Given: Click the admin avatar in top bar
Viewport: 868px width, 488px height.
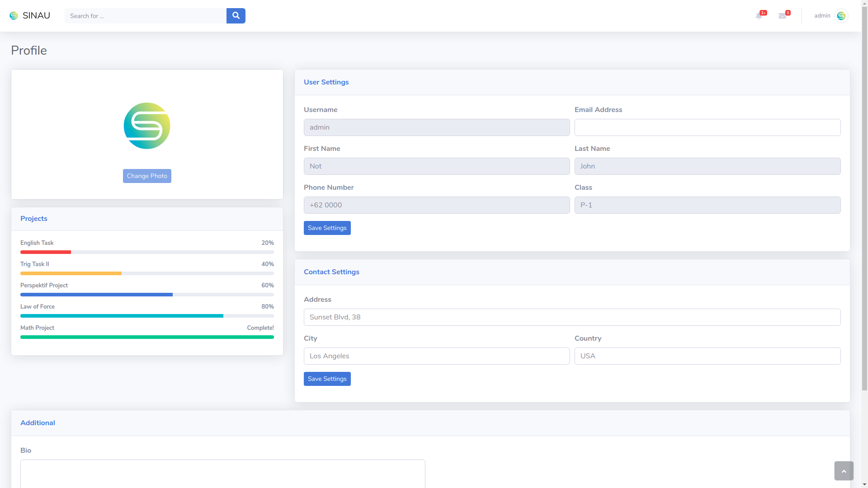Looking at the screenshot, I should (x=841, y=16).
